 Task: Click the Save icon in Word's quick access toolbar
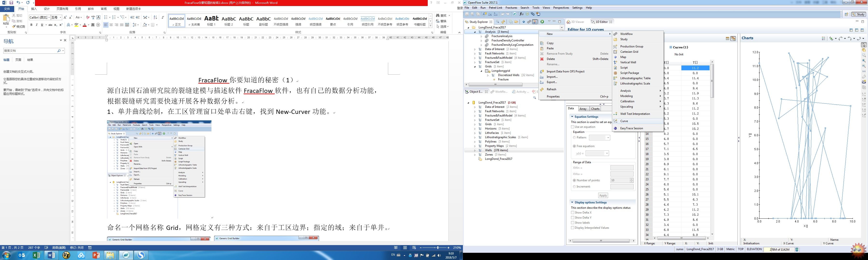point(11,3)
